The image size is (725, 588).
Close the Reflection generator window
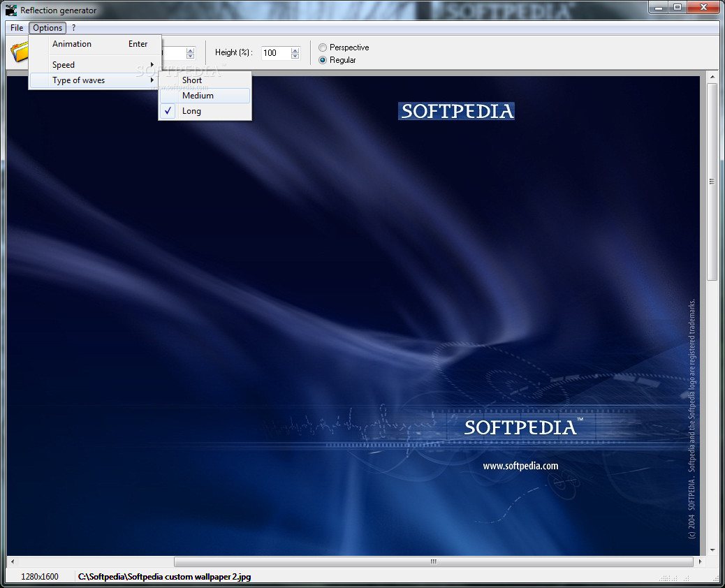click(703, 8)
